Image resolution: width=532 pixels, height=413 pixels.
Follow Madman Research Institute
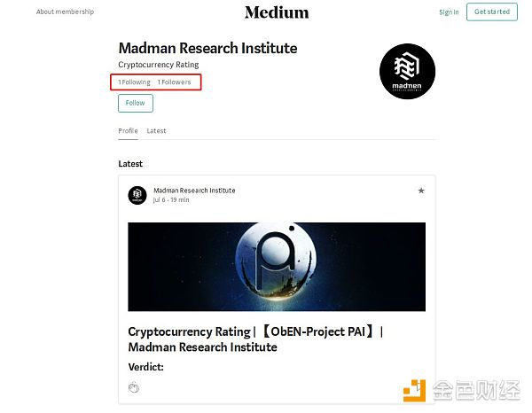[136, 103]
